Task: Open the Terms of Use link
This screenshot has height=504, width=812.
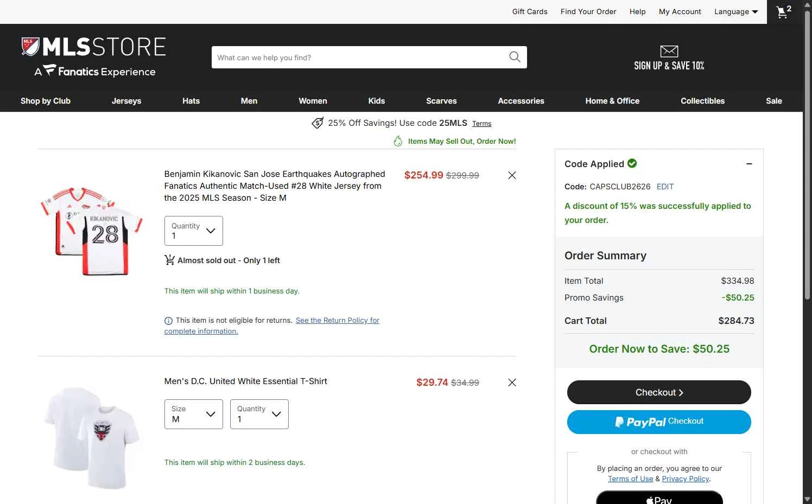Action: pyautogui.click(x=630, y=479)
